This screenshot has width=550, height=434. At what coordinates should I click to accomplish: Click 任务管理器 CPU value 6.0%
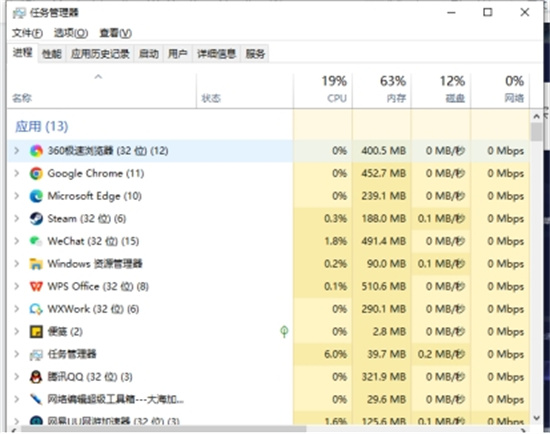click(x=335, y=354)
